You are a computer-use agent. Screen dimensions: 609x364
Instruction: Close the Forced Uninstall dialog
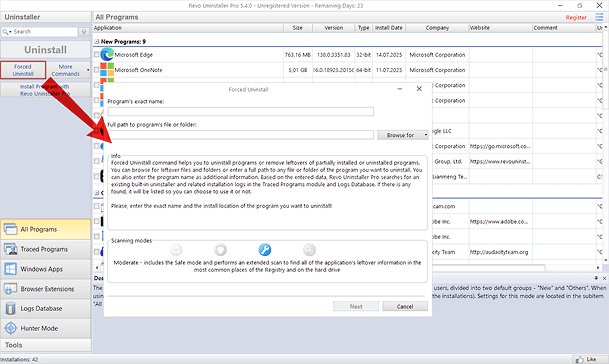(x=419, y=89)
